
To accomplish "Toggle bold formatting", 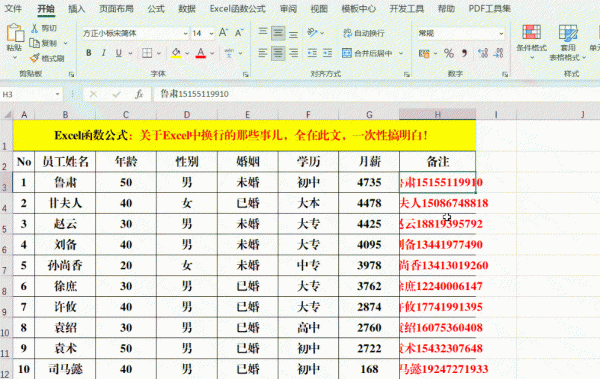I will pos(88,53).
